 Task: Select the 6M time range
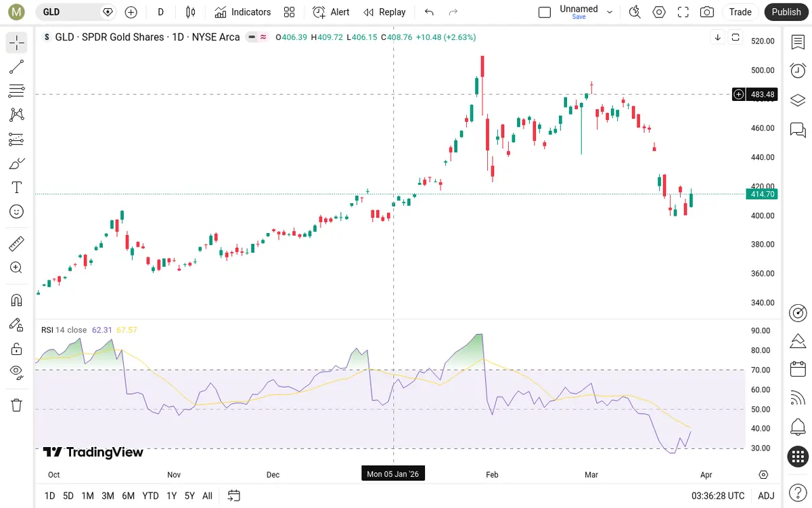point(128,496)
